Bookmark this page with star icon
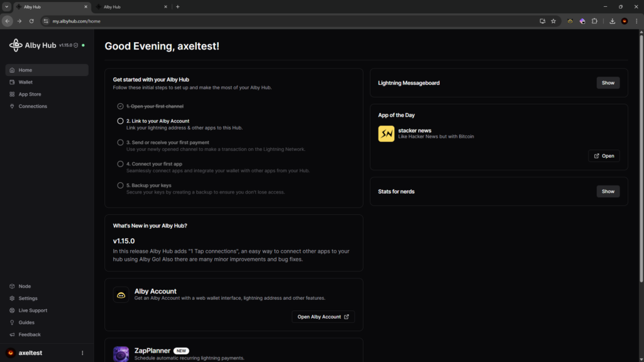This screenshot has width=644, height=362. (553, 21)
